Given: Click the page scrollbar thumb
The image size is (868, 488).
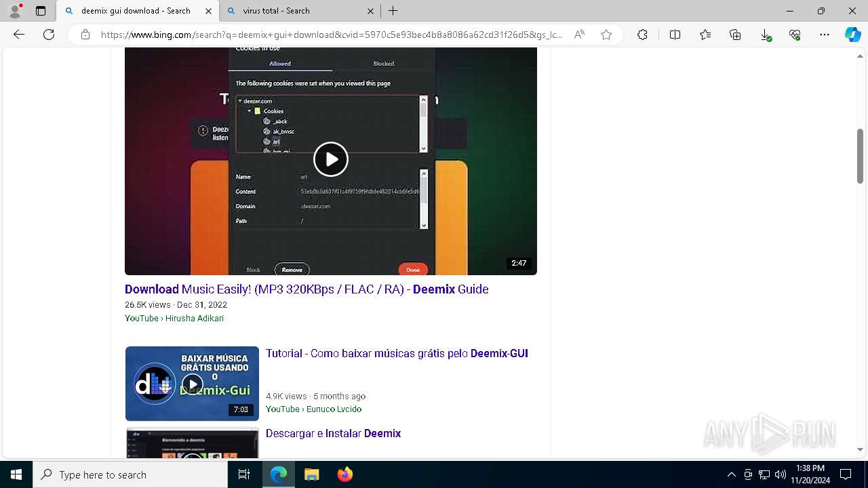Looking at the screenshot, I should point(861,156).
